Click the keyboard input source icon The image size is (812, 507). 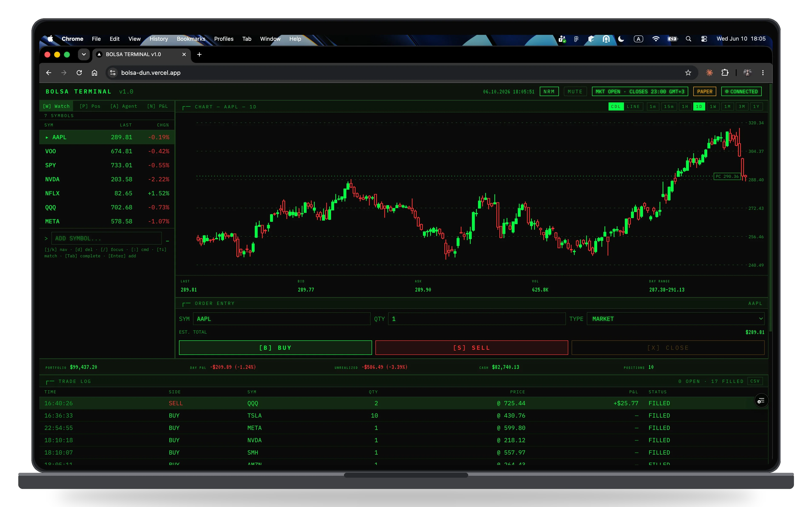pos(638,39)
